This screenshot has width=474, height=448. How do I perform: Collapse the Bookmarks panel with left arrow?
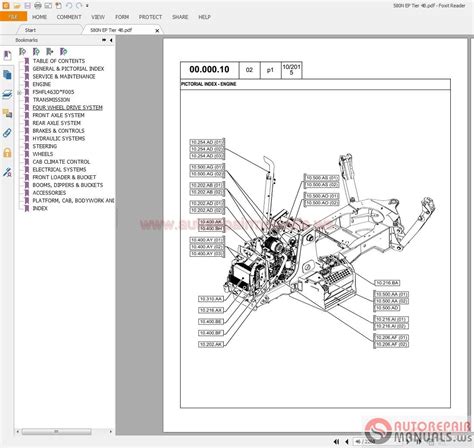pos(111,40)
